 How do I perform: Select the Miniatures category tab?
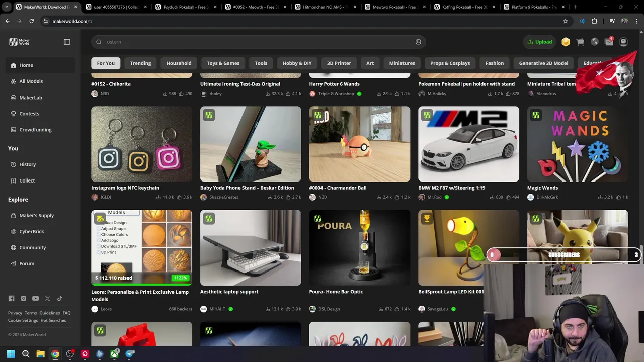click(402, 63)
